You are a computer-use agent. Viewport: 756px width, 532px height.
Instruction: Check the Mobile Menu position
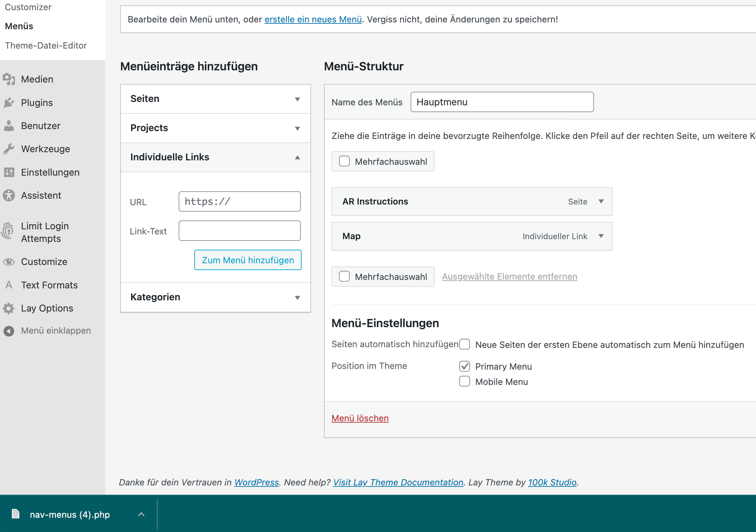(x=465, y=382)
